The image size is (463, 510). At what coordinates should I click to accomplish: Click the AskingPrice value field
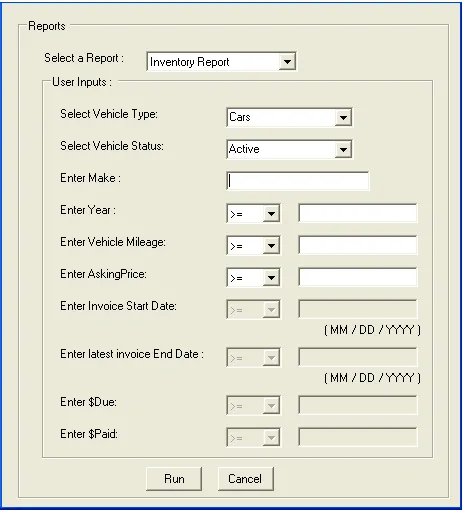[x=358, y=277]
